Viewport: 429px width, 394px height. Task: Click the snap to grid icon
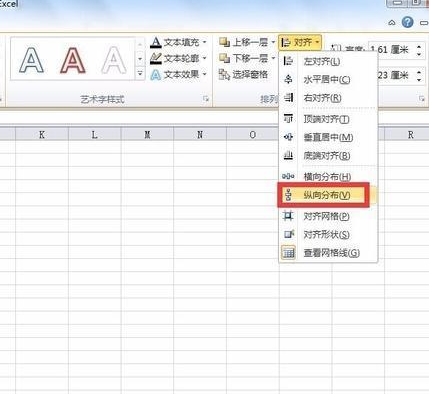(288, 216)
